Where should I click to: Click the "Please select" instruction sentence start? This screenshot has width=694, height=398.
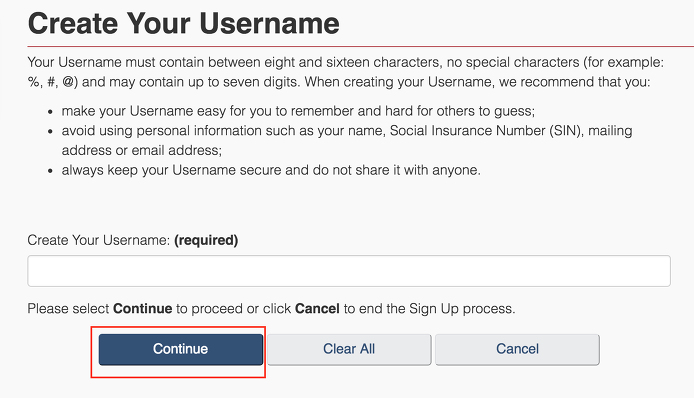pyautogui.click(x=68, y=309)
